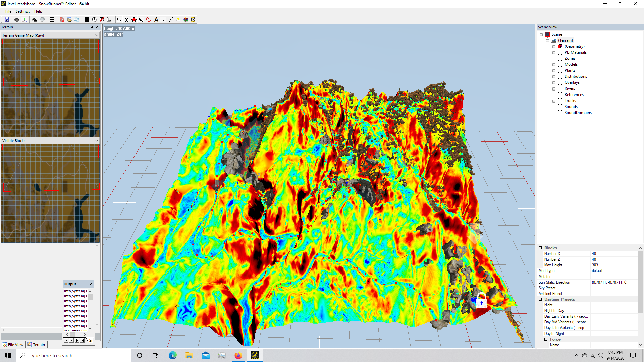Expand the Rivers tree node
The width and height of the screenshot is (644, 362).
tap(554, 89)
